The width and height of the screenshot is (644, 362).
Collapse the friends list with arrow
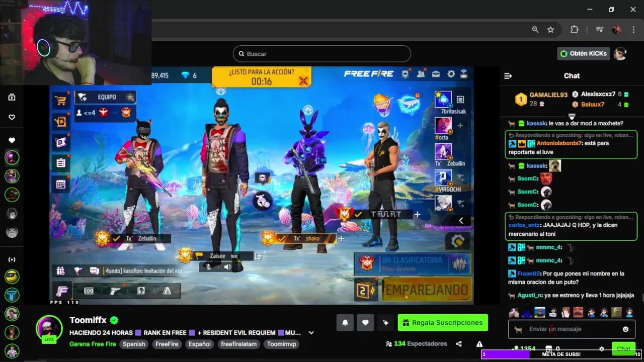pos(461,220)
